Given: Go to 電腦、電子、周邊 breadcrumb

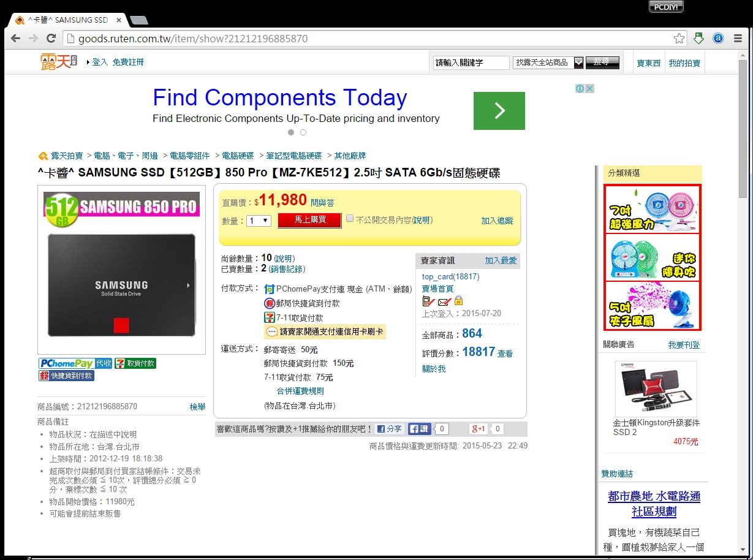Looking at the screenshot, I should pos(126,156).
